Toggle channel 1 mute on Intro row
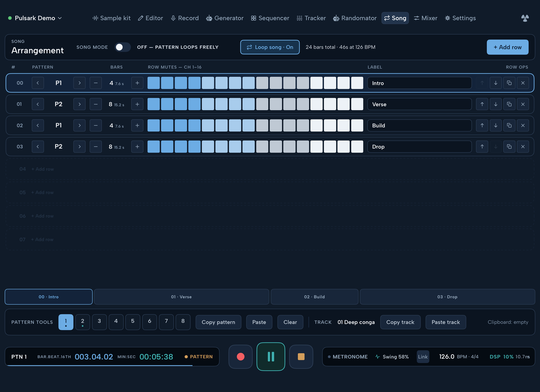This screenshot has width=540, height=392. point(153,83)
